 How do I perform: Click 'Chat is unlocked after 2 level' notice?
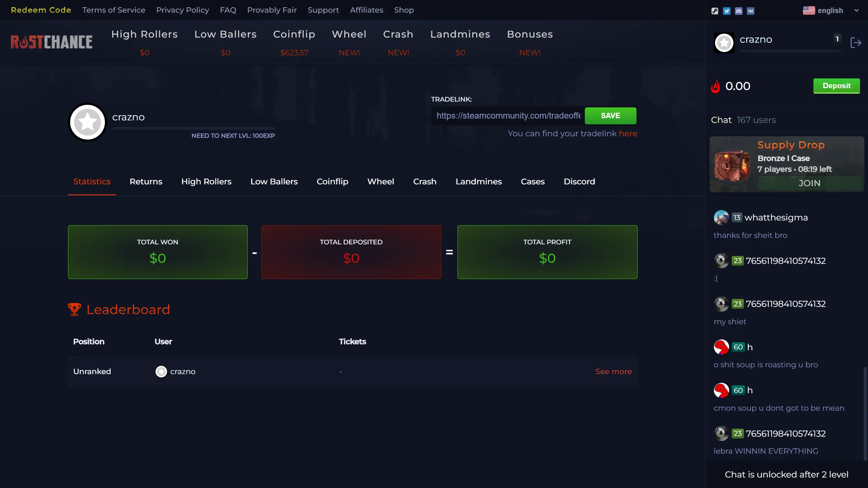tap(786, 475)
